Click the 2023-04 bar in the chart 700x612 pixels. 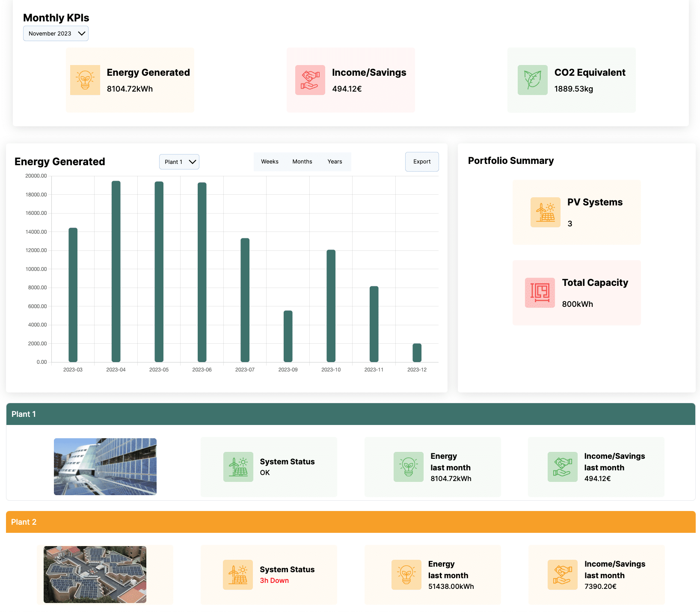point(116,271)
